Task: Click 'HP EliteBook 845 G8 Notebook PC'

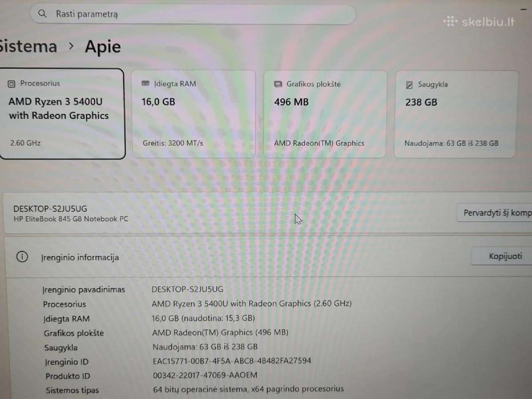Action: click(71, 219)
